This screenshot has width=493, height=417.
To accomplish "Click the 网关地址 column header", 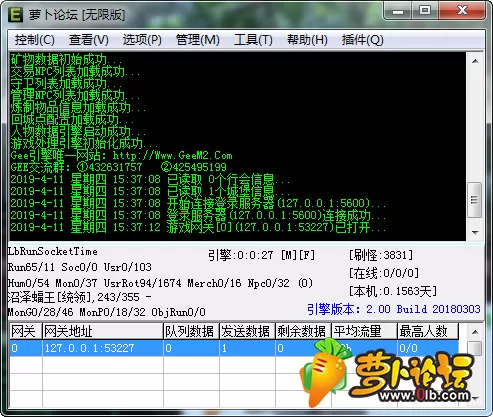I will point(103,331).
